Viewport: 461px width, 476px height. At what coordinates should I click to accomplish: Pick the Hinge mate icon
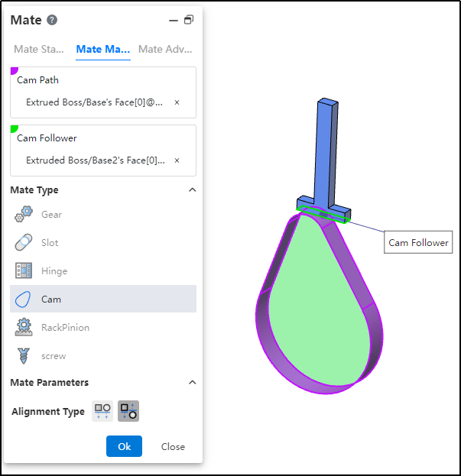(x=24, y=270)
